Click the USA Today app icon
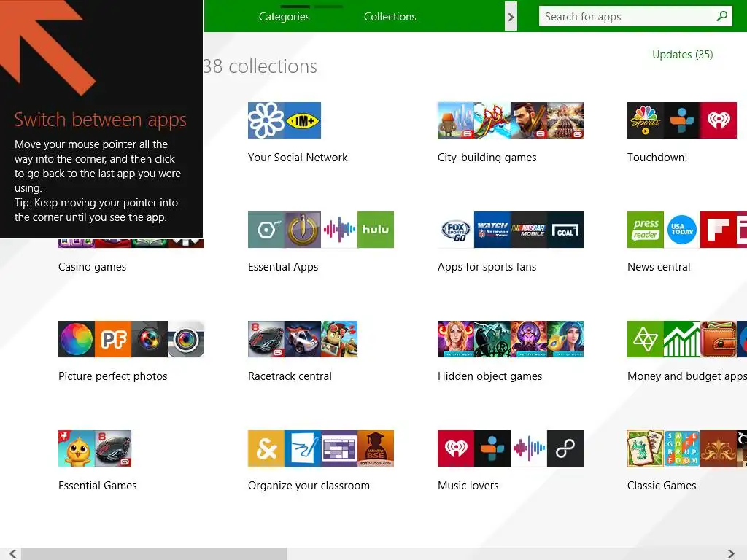Viewport: 747px width, 560px height. coord(682,230)
